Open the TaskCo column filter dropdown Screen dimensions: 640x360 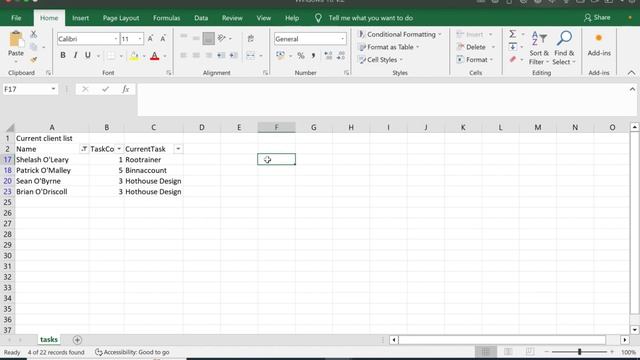click(119, 149)
